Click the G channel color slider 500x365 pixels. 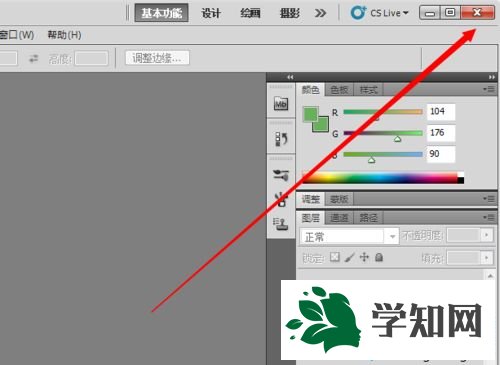(383, 133)
